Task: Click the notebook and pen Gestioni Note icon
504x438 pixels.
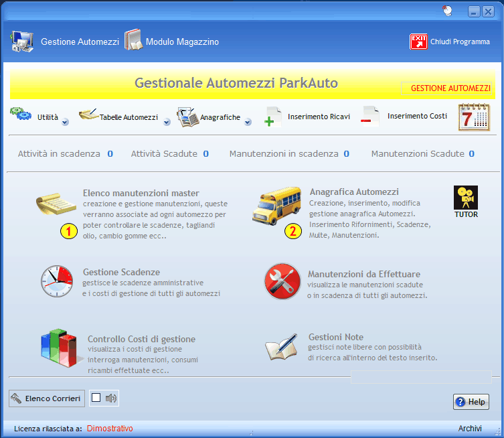Action: [x=282, y=347]
